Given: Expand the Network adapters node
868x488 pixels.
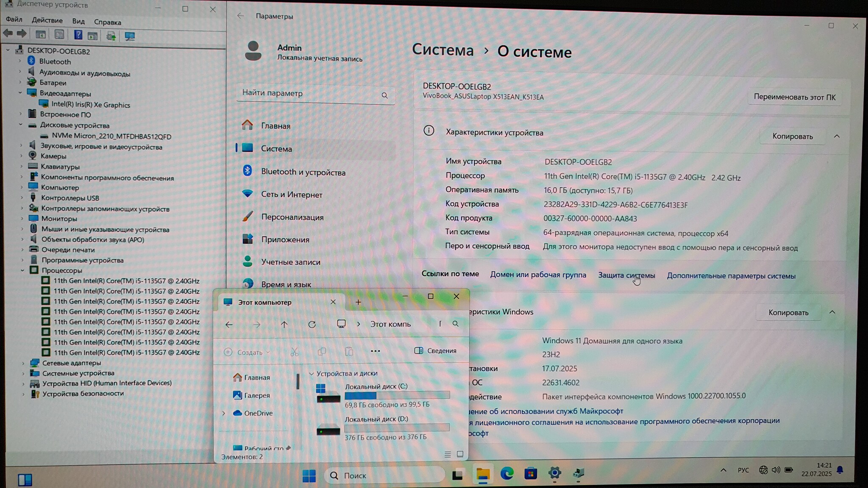Looking at the screenshot, I should click(x=23, y=363).
